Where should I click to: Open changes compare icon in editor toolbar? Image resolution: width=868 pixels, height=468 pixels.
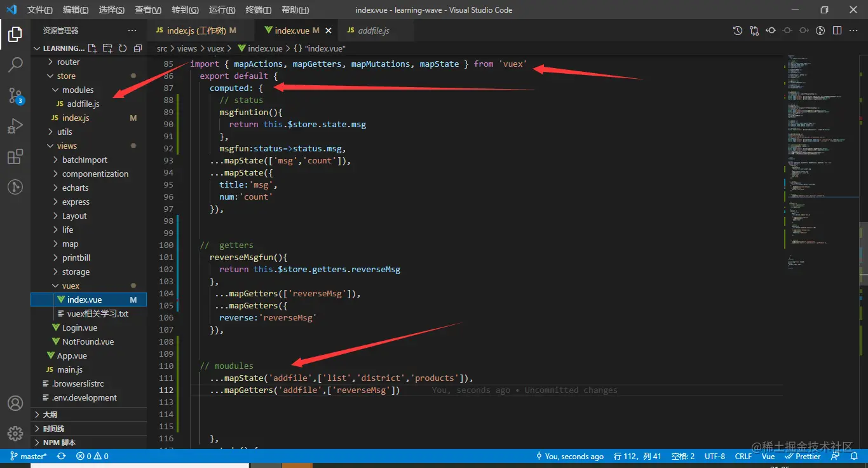(x=754, y=31)
